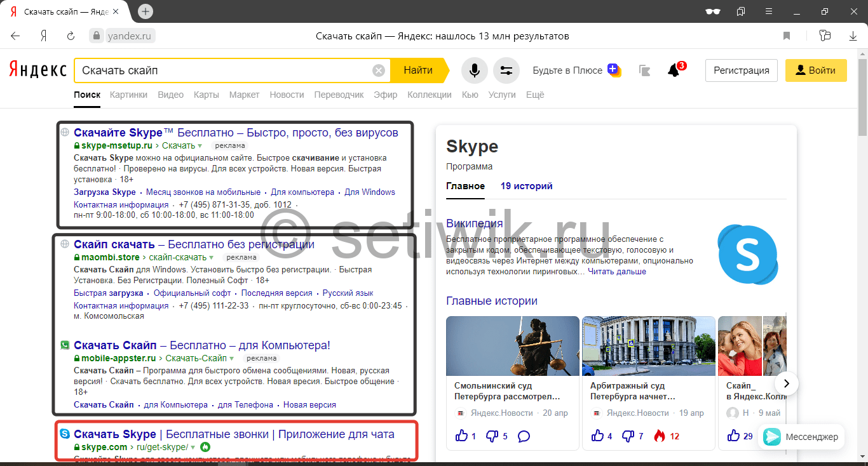Open Смольнинский суд story thumbnail

point(513,345)
